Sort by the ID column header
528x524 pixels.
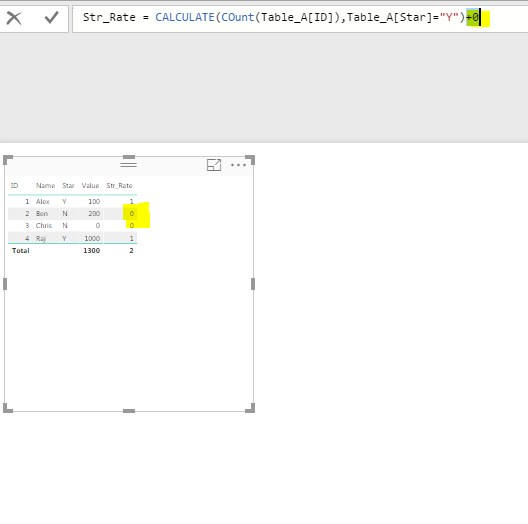14,186
